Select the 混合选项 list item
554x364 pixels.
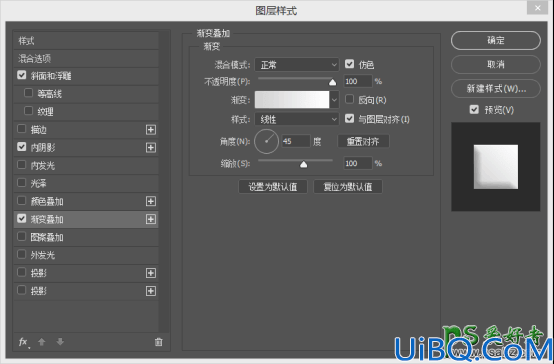86,58
